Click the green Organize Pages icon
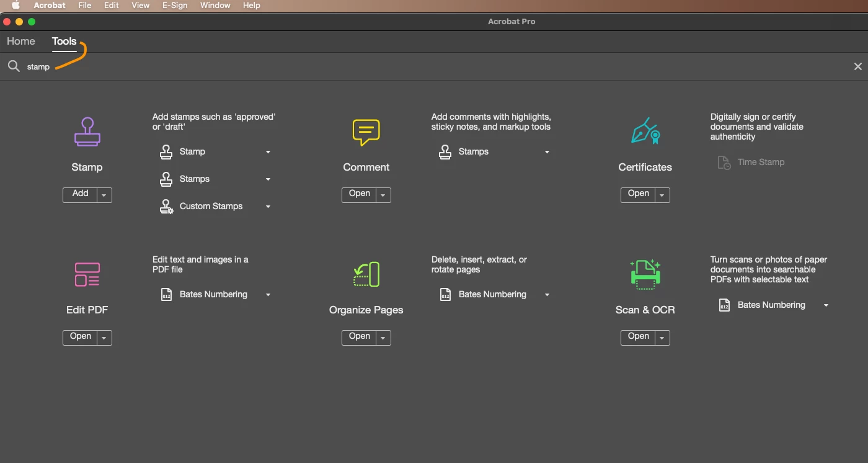Image resolution: width=868 pixels, height=463 pixels. click(366, 274)
